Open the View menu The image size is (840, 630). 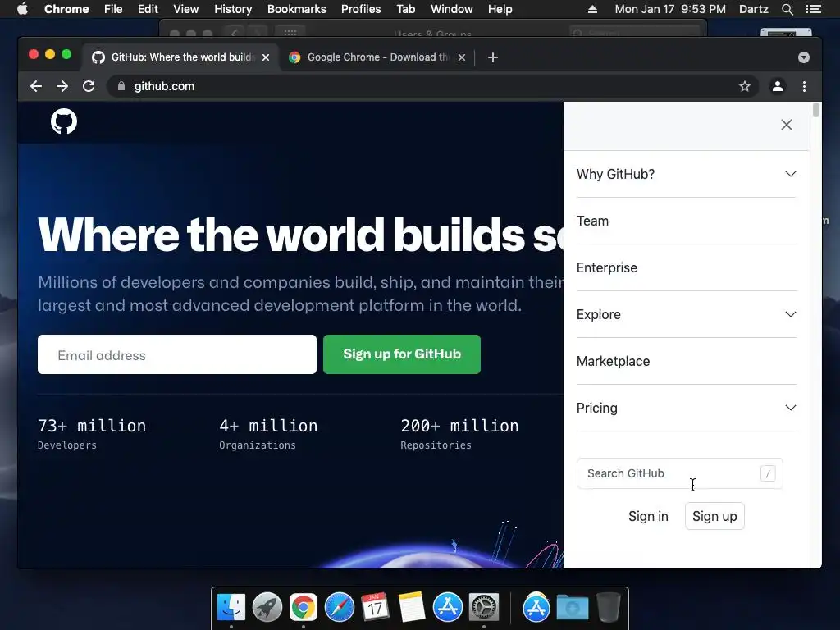[x=186, y=9]
